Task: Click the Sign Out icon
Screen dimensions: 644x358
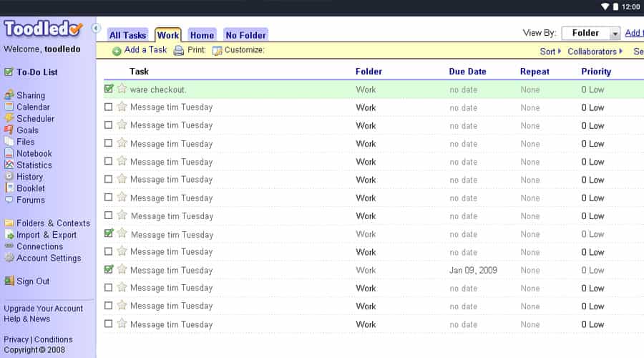Action: 9,281
